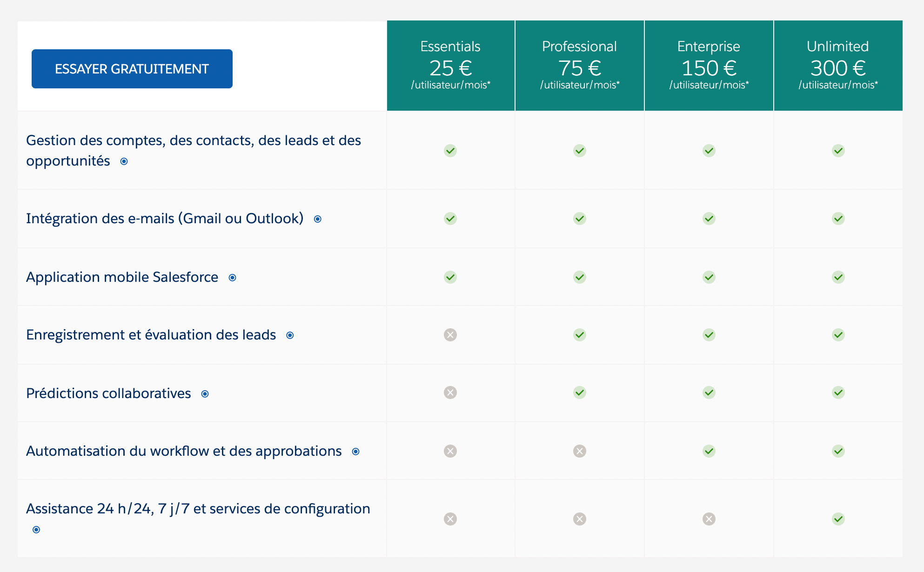Click Professional checkmark for Prédictions collaboratives
This screenshot has width=924, height=572.
point(580,392)
